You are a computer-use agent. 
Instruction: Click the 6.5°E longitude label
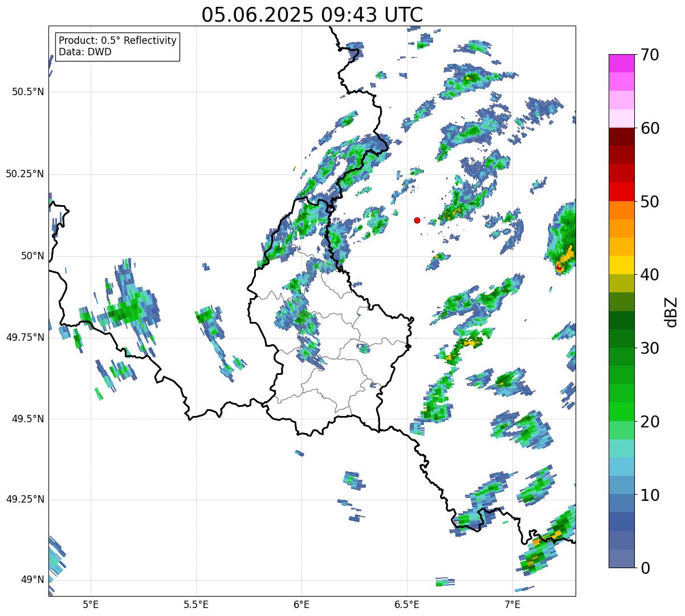[x=407, y=605]
